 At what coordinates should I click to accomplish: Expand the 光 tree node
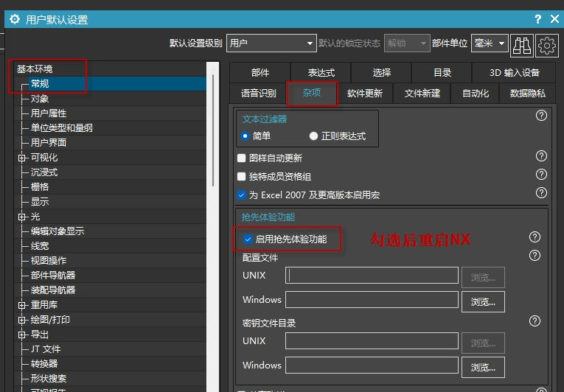pos(22,217)
